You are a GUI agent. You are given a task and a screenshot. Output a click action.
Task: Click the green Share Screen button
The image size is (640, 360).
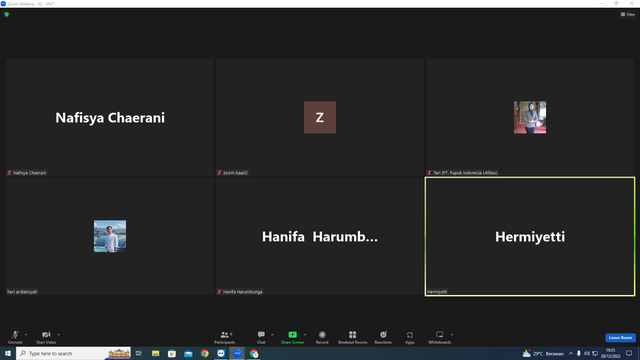(292, 337)
